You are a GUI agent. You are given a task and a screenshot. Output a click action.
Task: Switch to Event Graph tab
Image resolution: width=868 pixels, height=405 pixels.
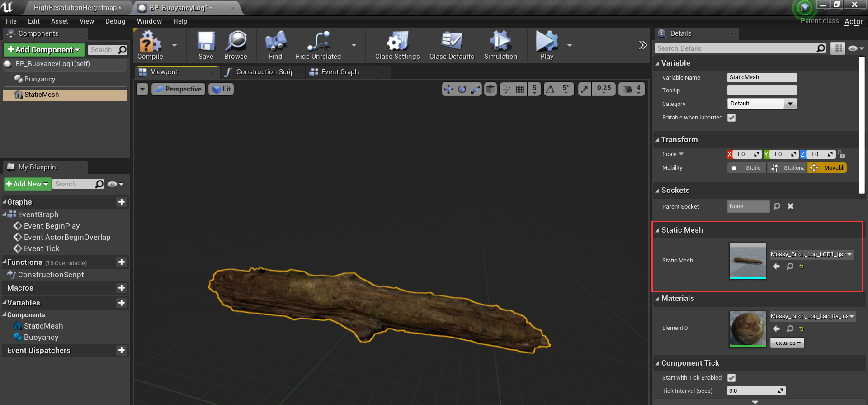tap(340, 72)
